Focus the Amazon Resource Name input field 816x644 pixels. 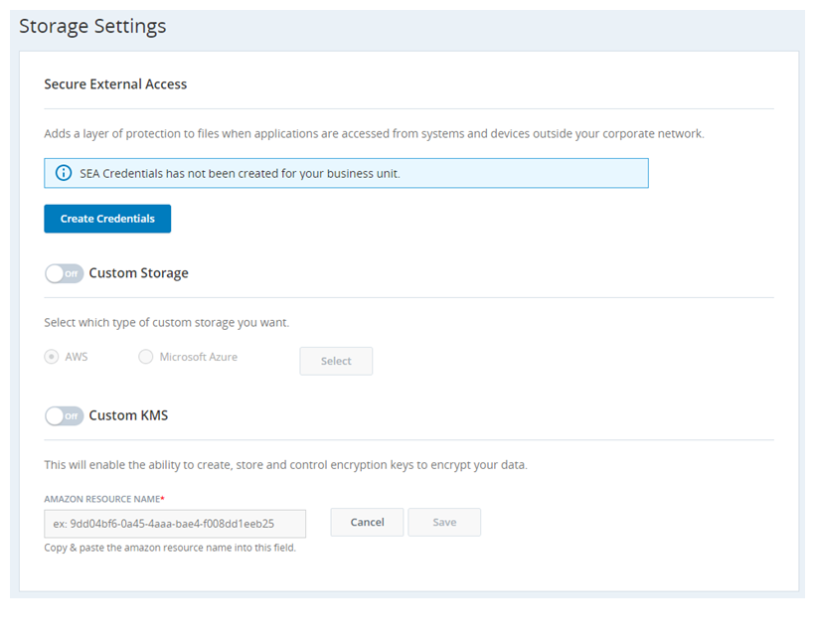coord(175,524)
